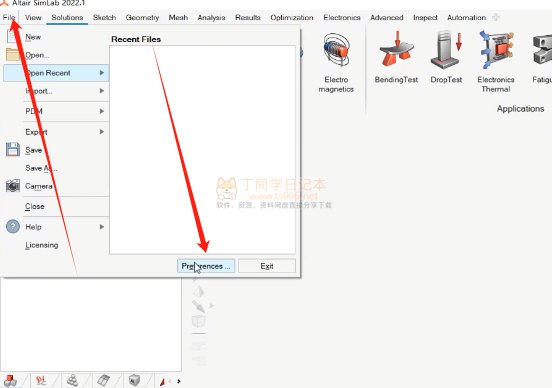Open the Inspect tab
552x388 pixels.
(425, 18)
